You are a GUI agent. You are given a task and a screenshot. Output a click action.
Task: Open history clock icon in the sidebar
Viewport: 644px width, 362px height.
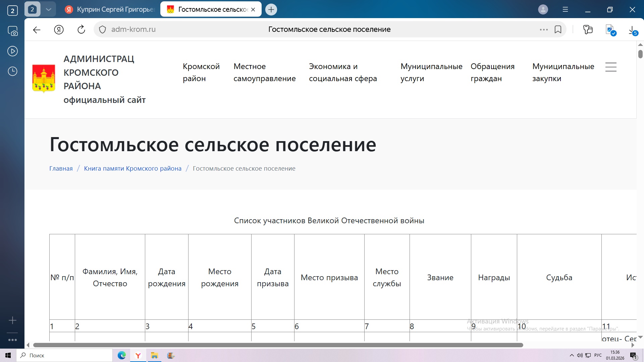pos(12,71)
